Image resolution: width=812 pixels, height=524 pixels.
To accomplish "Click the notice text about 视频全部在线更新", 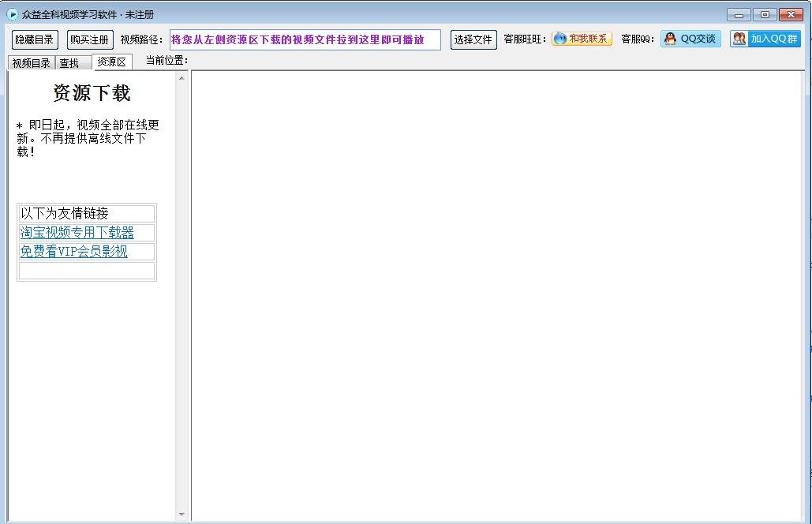I will coord(88,138).
